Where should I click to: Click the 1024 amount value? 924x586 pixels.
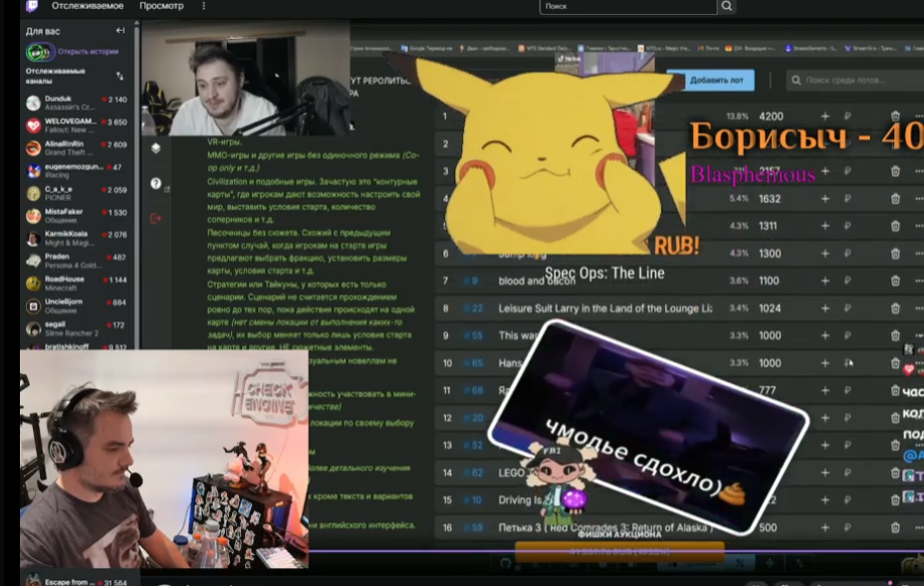pyautogui.click(x=770, y=308)
